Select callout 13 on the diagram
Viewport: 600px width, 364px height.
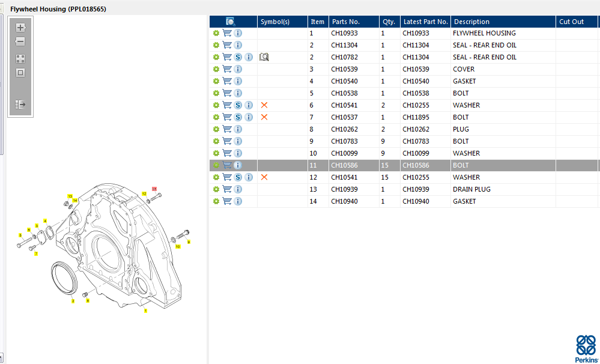click(70, 196)
